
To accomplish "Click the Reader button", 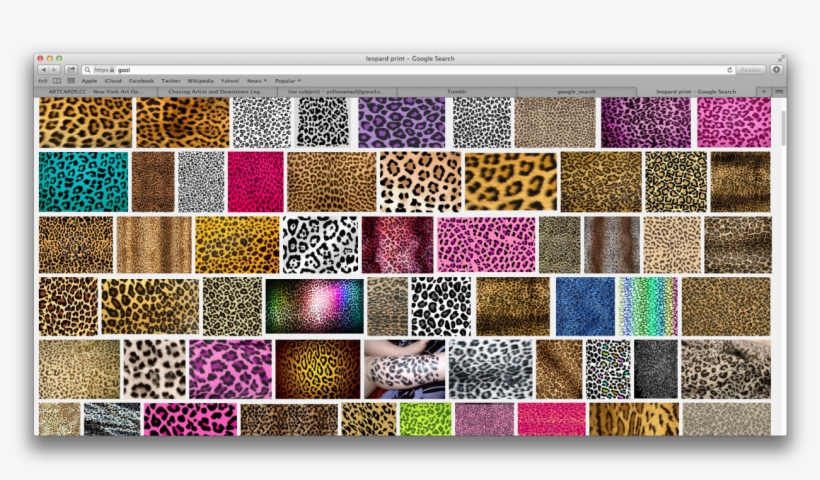I will [750, 70].
